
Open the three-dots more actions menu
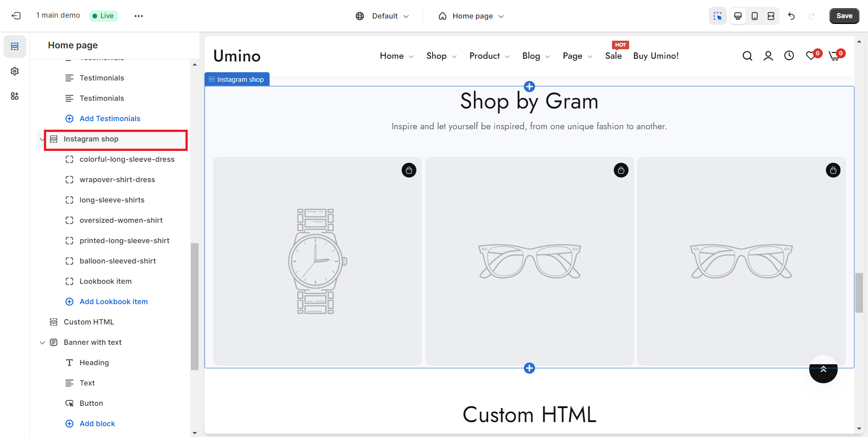click(x=138, y=16)
